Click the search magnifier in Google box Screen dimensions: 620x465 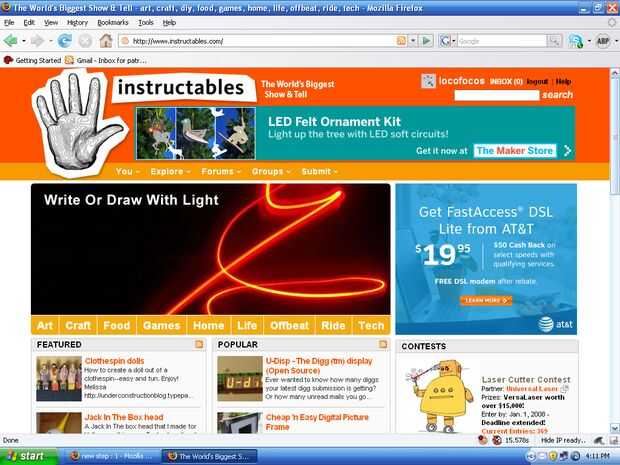pyautogui.click(x=554, y=41)
